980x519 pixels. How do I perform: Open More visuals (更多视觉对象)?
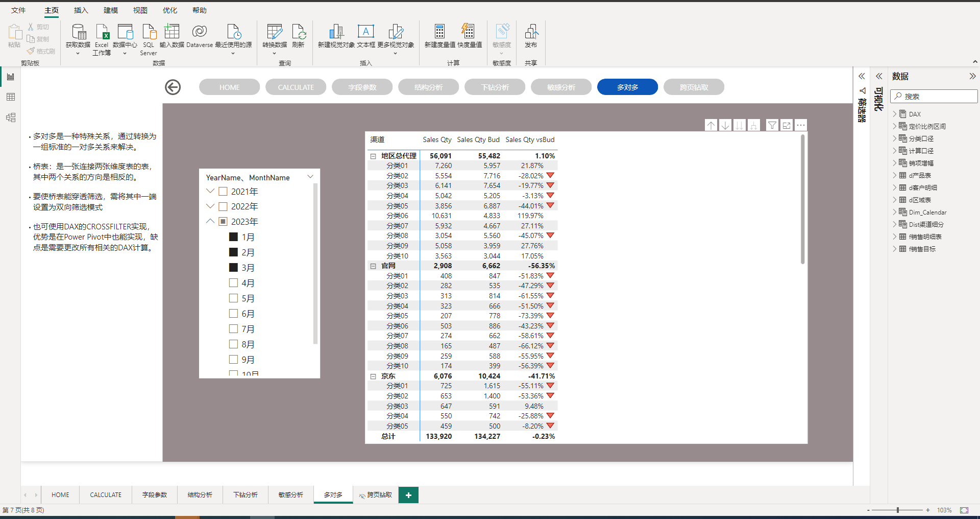tap(396, 32)
